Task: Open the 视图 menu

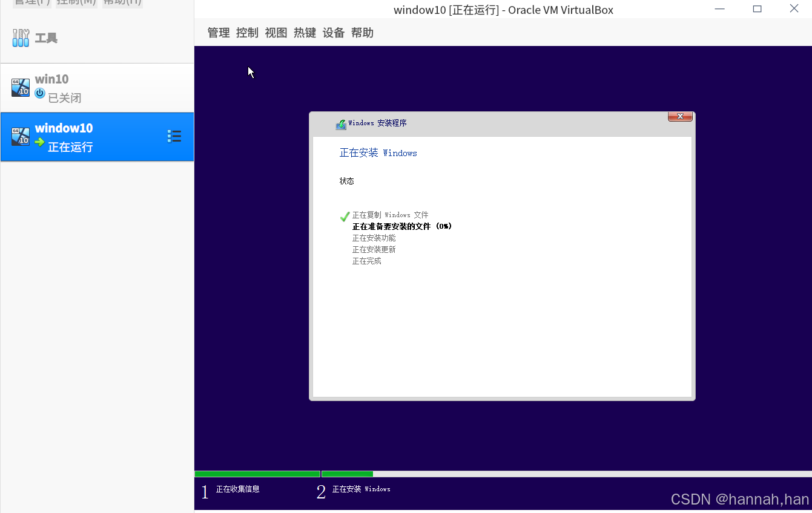Action: tap(276, 33)
